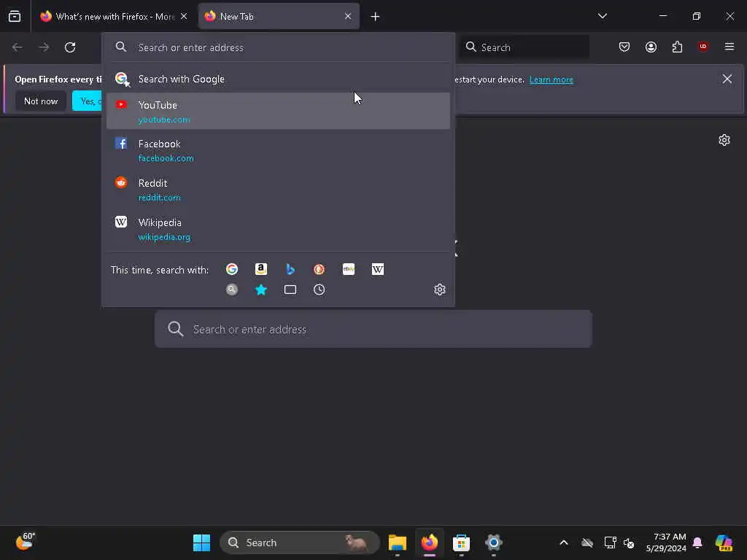The width and height of the screenshot is (747, 560).
Task: Select the Search with Google suggestion
Action: click(278, 79)
